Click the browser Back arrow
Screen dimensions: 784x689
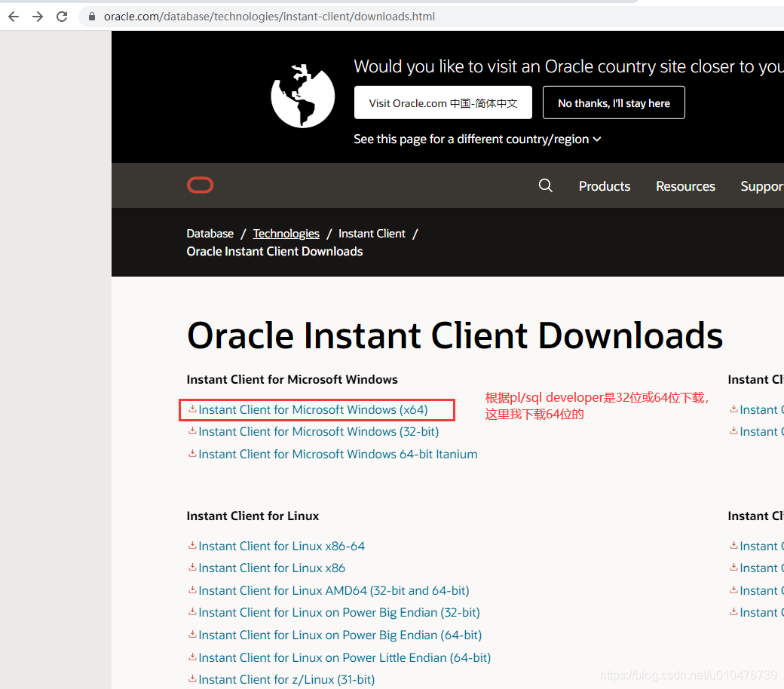click(x=14, y=17)
